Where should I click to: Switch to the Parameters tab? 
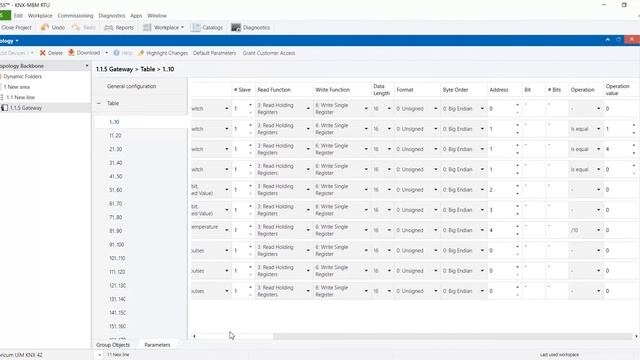[158, 345]
